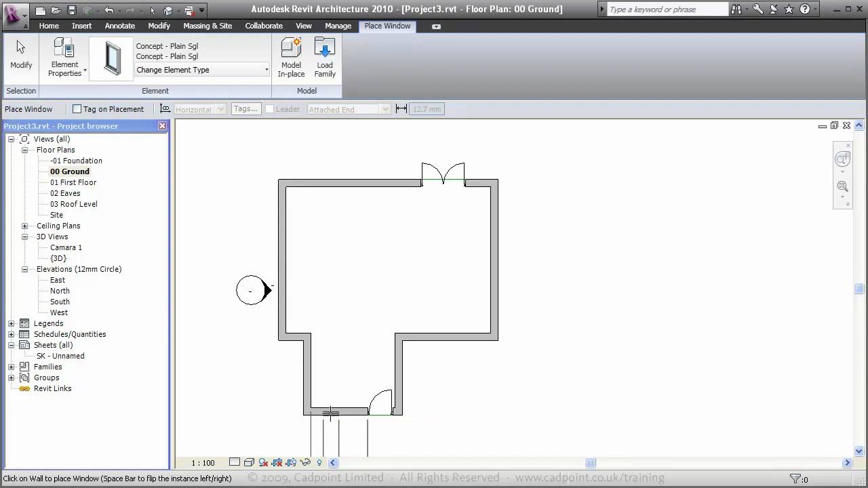This screenshot has width=868, height=488.
Task: Click the Tags... button
Action: 245,109
